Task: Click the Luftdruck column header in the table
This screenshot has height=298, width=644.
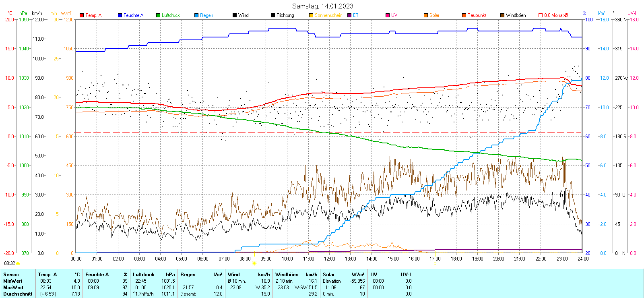Action: click(144, 275)
